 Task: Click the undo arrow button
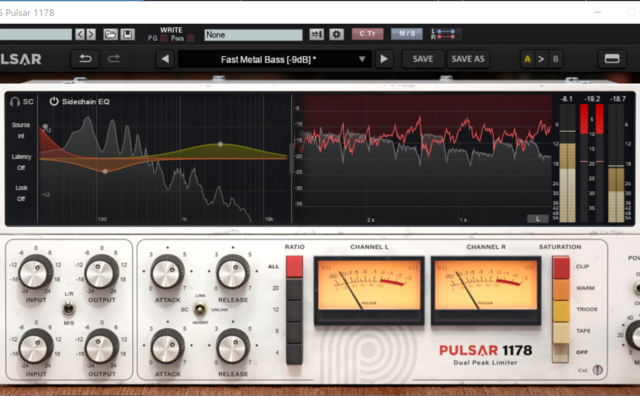[85, 59]
